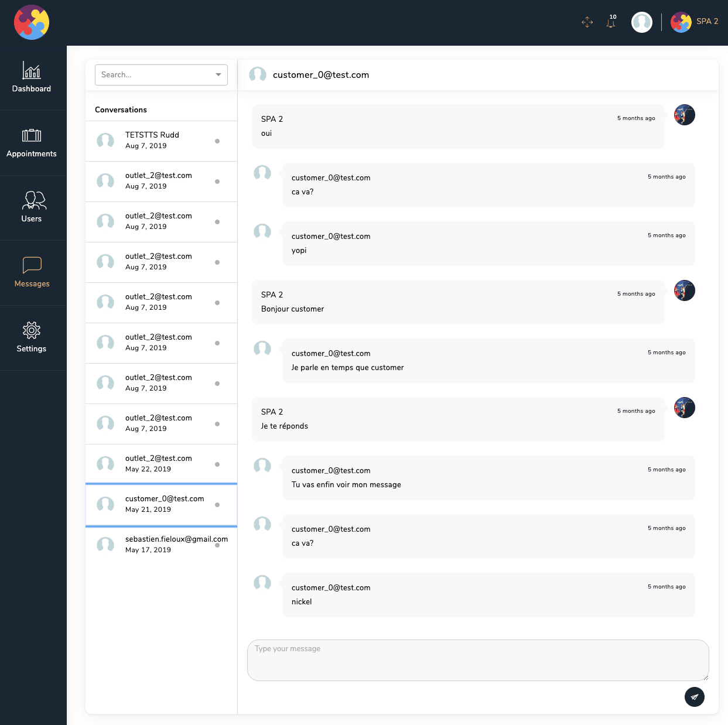Go to Settings menu label
Viewport: 728px width, 725px height.
tap(32, 348)
